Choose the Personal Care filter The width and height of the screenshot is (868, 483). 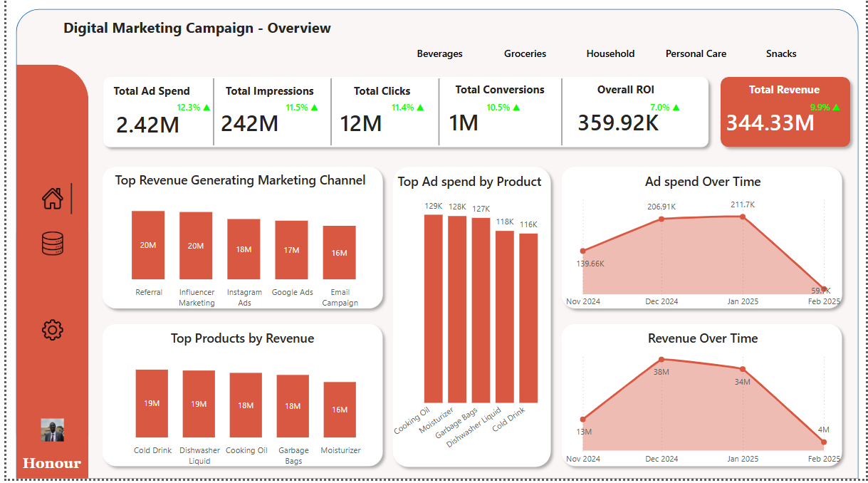click(x=696, y=53)
